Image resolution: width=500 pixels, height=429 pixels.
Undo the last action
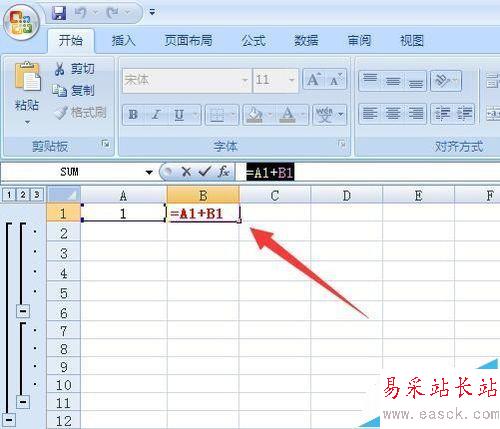point(80,13)
